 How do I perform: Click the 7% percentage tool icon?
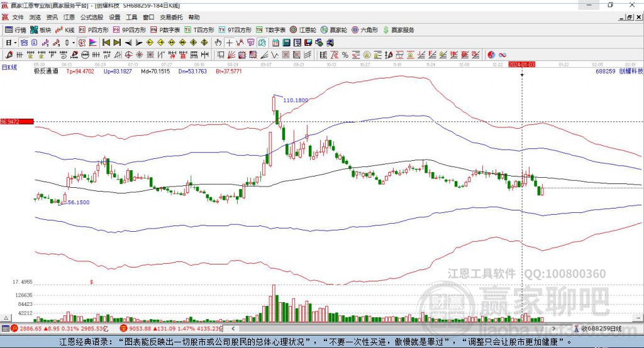[x=335, y=55]
